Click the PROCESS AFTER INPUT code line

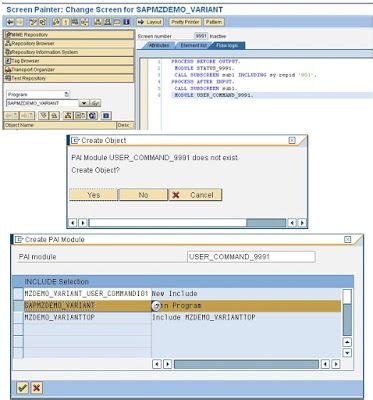tap(203, 82)
